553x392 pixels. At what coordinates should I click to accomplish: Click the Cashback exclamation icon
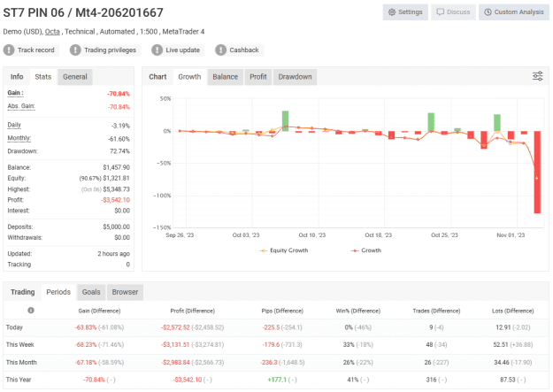(221, 50)
